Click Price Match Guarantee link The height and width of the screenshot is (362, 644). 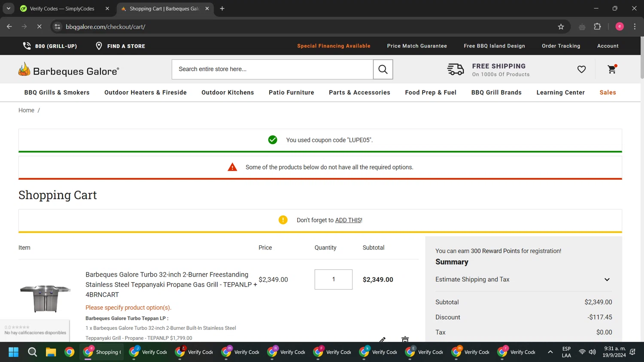[417, 46]
